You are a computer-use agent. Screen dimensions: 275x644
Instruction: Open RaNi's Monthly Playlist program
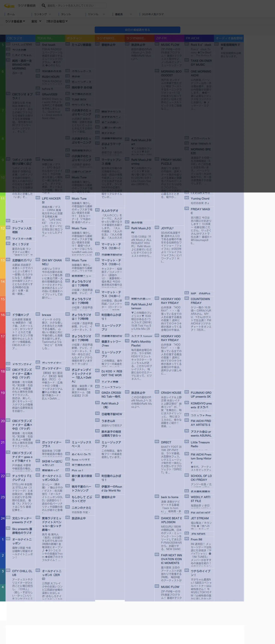(x=141, y=343)
